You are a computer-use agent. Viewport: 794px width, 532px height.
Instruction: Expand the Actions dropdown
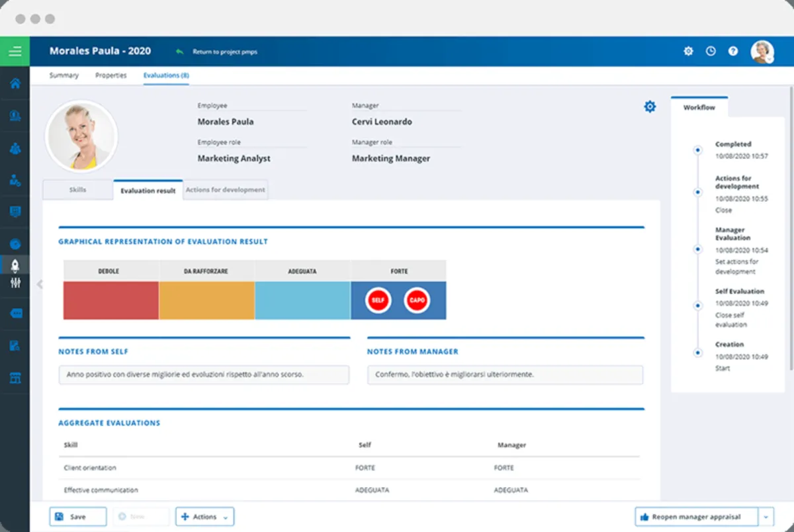click(204, 517)
